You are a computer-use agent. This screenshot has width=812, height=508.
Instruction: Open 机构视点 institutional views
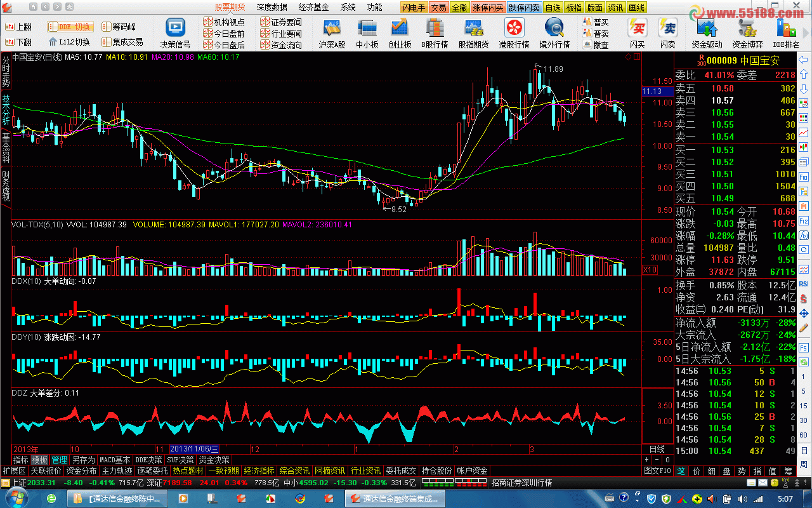[224, 22]
